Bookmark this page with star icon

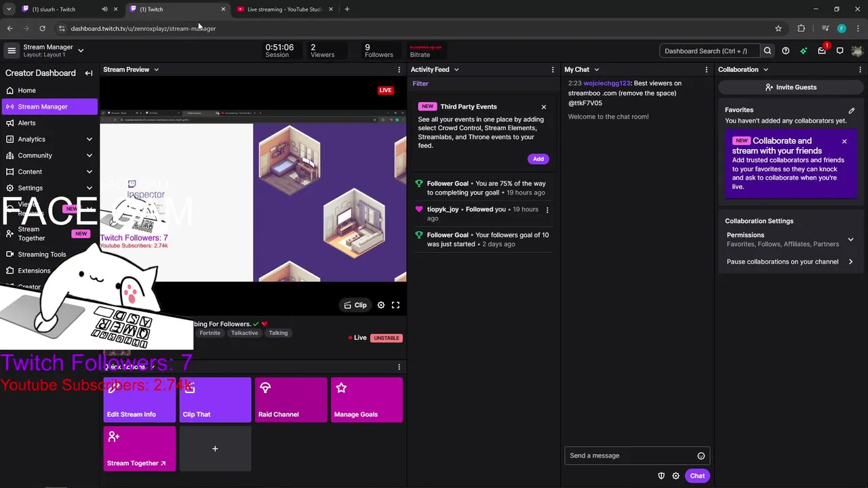pos(778,28)
